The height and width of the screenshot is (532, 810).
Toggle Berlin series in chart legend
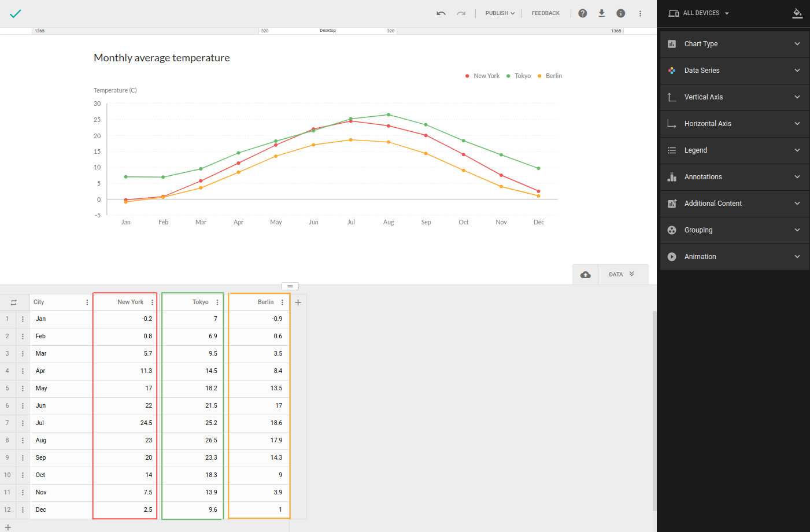click(x=550, y=76)
